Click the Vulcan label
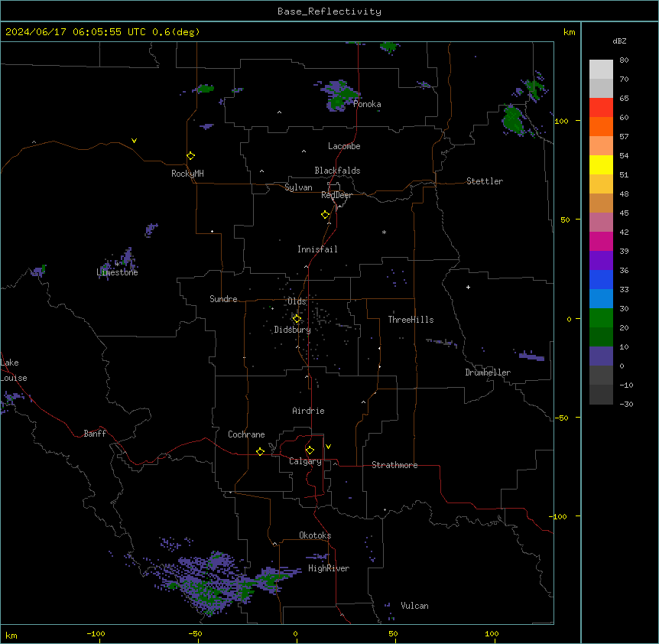 pyautogui.click(x=414, y=606)
